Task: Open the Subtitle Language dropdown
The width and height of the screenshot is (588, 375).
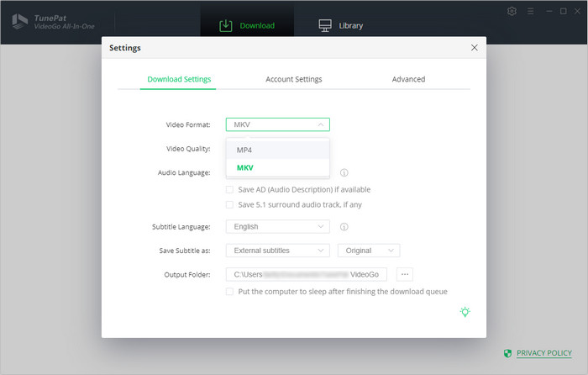Action: pos(277,227)
